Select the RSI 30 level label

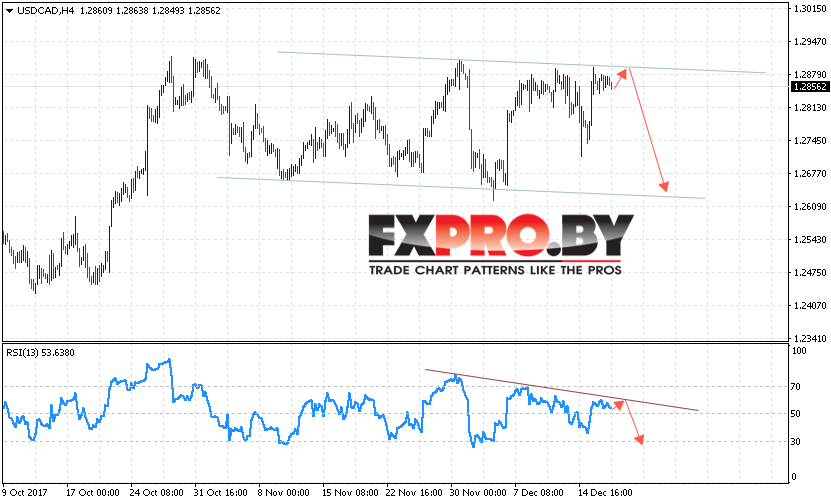click(796, 441)
